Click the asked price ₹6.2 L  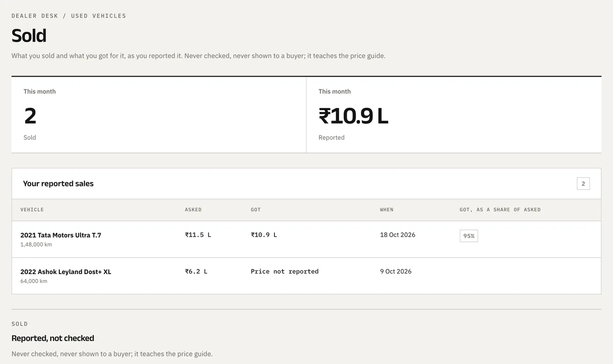click(196, 272)
